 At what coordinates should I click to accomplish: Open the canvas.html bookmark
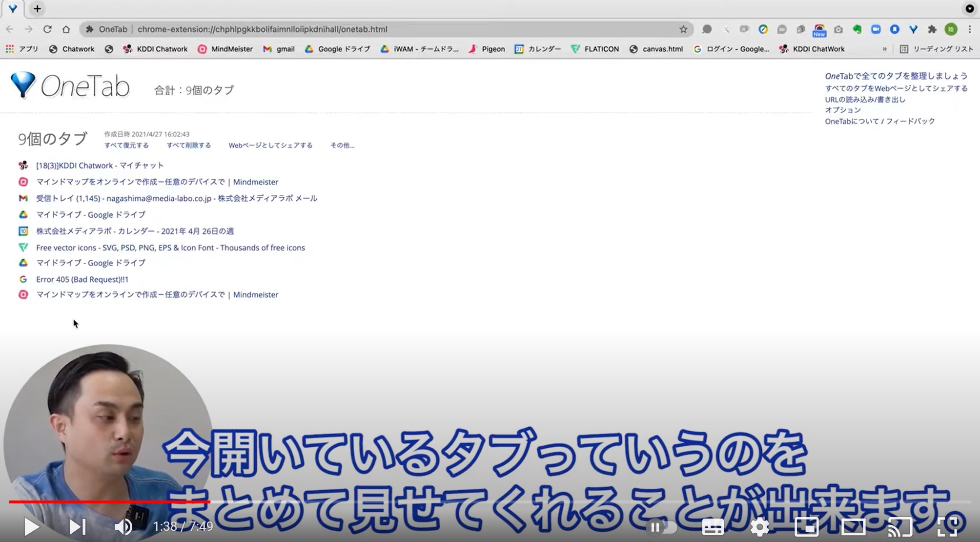(656, 49)
